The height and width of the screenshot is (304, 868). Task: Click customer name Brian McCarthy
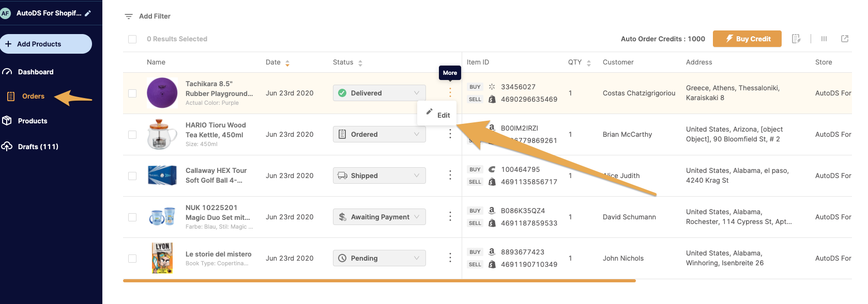coord(627,134)
